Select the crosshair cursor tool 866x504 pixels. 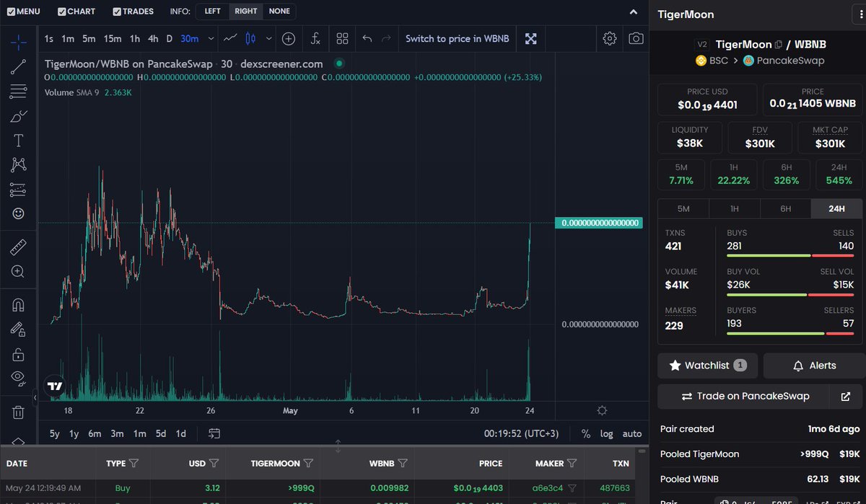pyautogui.click(x=19, y=41)
